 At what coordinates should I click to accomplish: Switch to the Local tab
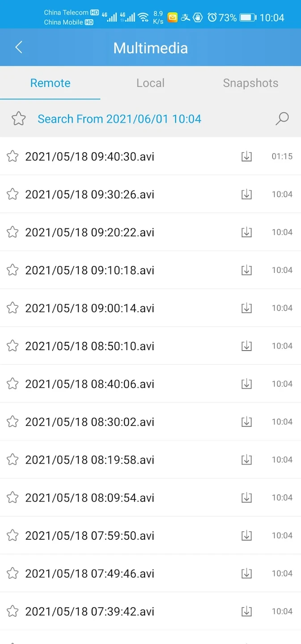[150, 83]
